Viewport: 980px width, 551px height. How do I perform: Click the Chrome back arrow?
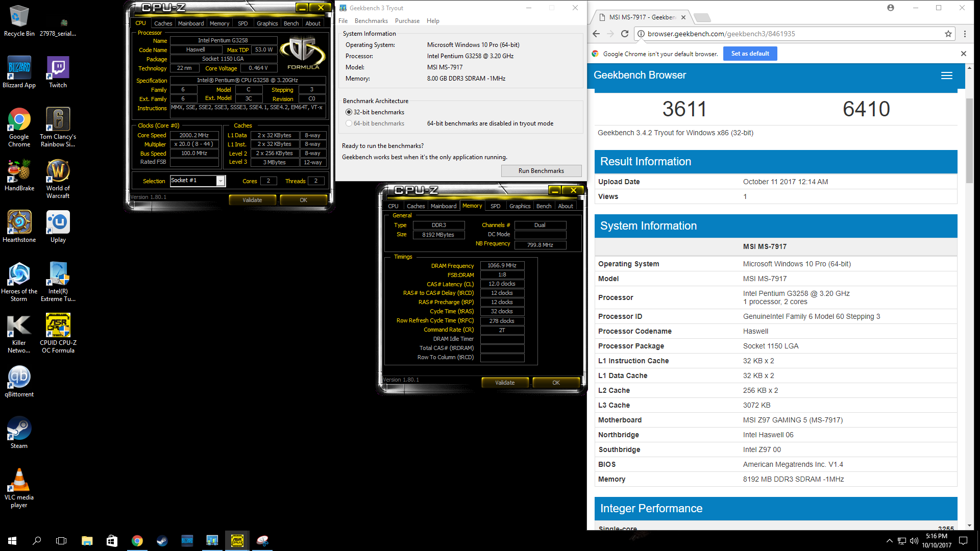point(596,34)
